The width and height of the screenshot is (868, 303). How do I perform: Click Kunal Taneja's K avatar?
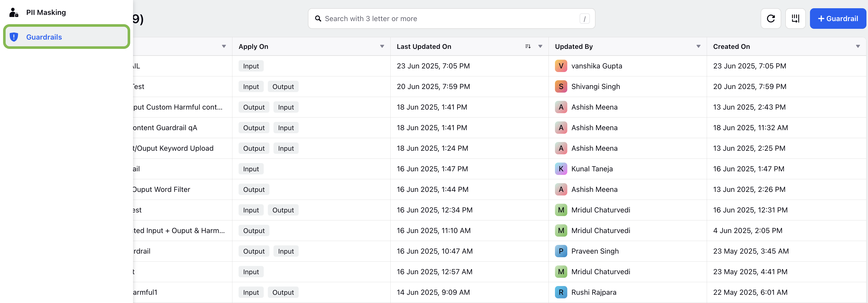[561, 169]
